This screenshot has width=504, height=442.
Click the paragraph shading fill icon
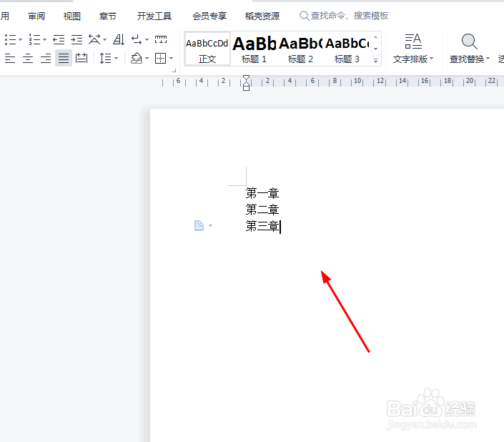[137, 58]
